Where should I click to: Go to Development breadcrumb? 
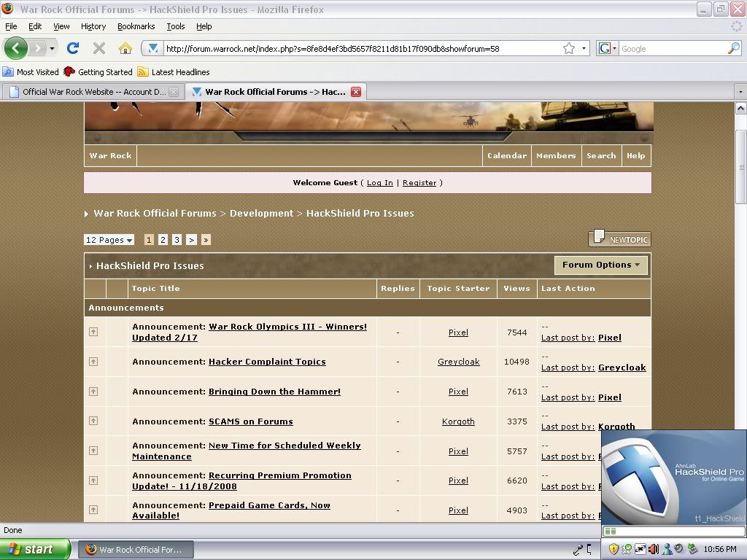click(262, 214)
